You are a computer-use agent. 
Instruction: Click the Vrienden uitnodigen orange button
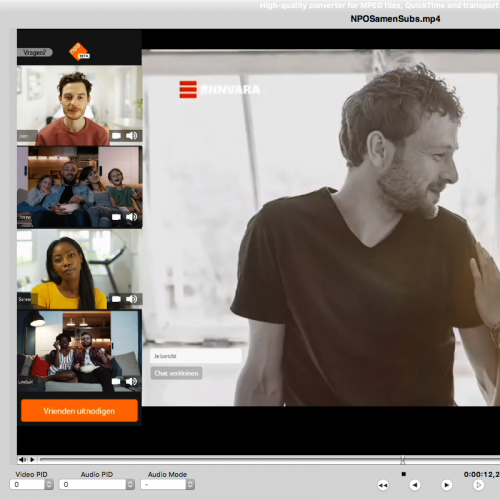coord(79,411)
